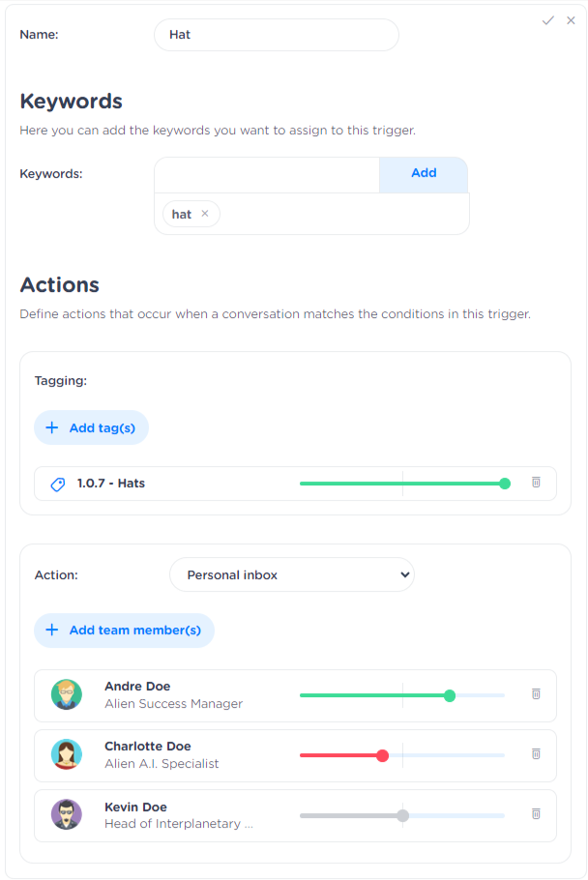Click Andre Doe's avatar

pos(67,695)
